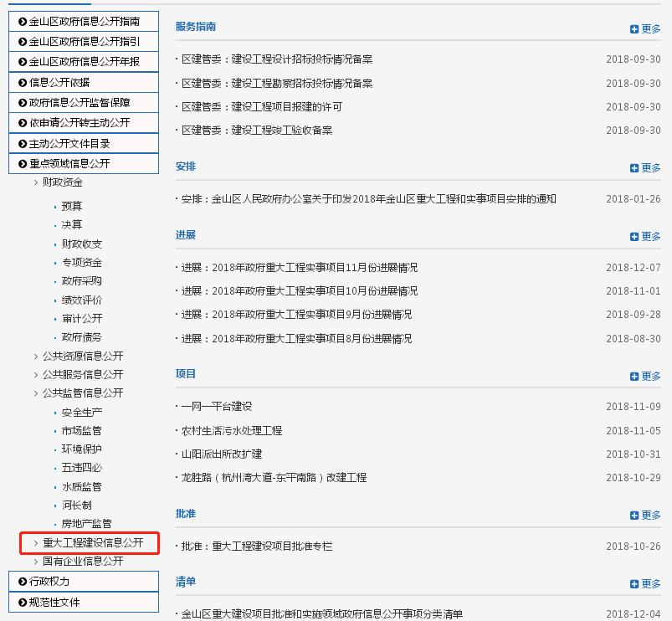Screen dimensions: 672x621
Task: Click the plus icon in 批准 section header
Action: [634, 516]
